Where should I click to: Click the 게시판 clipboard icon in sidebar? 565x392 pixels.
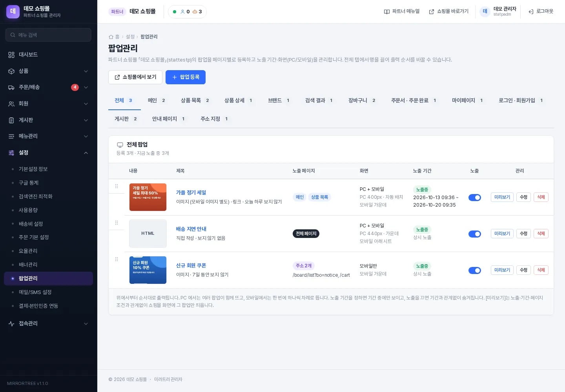[11, 120]
